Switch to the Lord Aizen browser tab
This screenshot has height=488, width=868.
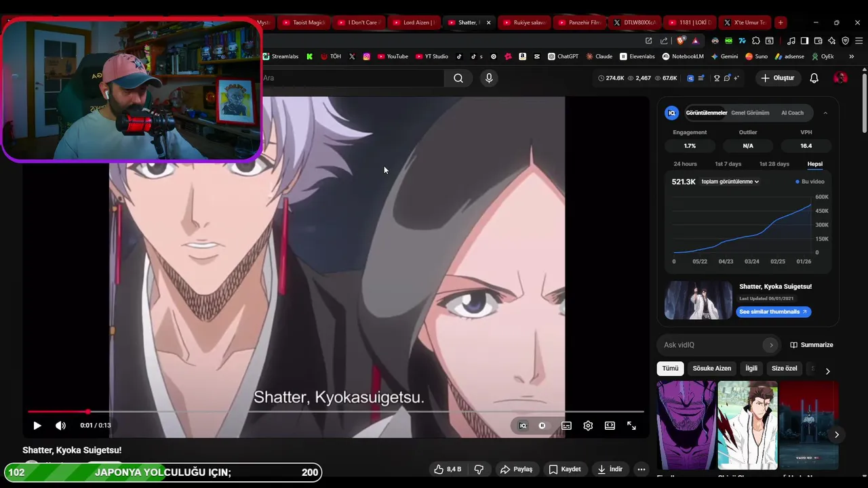point(414,22)
